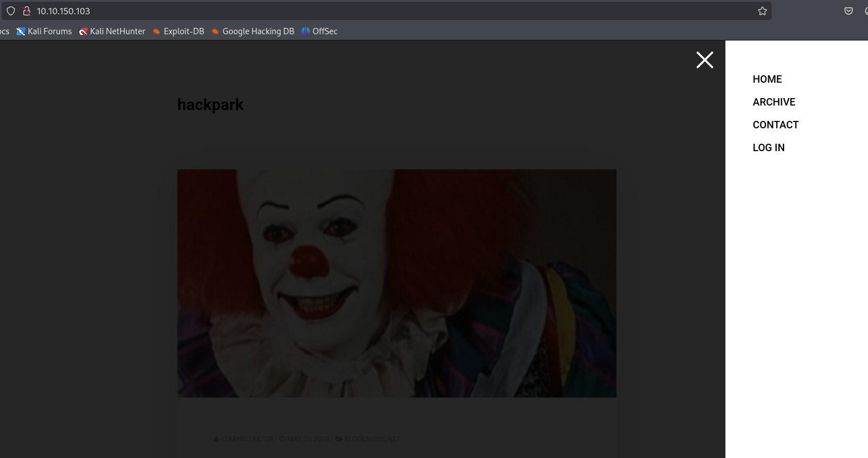
Task: Open the Google Hacking DB bookmark
Action: point(253,31)
